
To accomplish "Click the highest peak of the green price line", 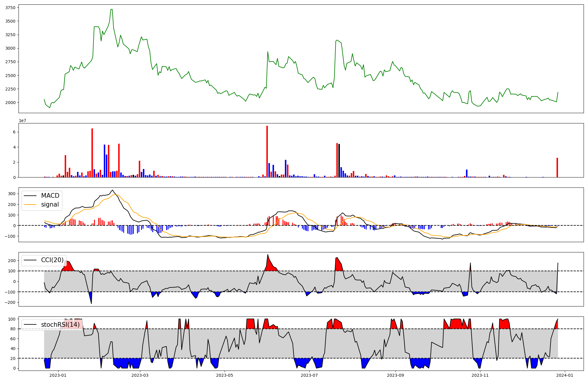I will coord(111,9).
